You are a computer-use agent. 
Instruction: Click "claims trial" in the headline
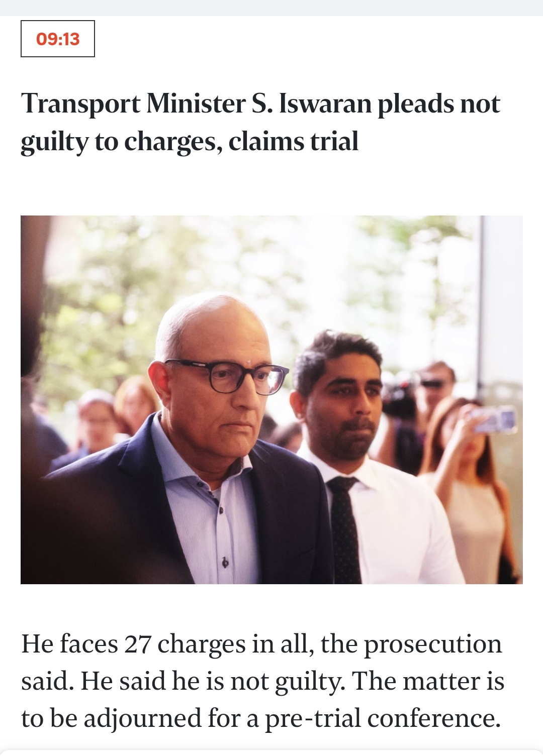tap(293, 141)
